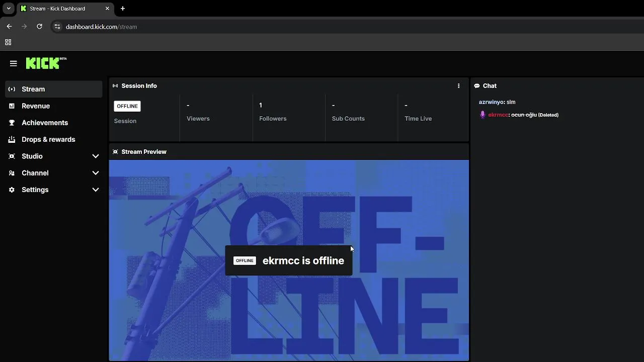Click the Viewers label
This screenshot has height=362, width=644.
[x=198, y=119]
